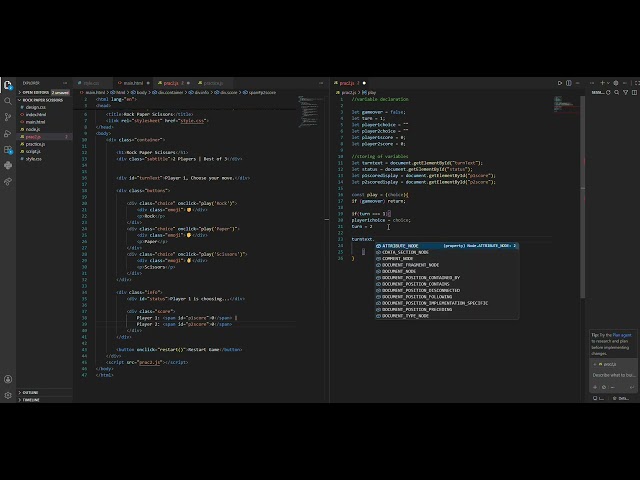Select DOCUMENT_NODE suggestion
The image size is (640, 480).
click(x=447, y=271)
